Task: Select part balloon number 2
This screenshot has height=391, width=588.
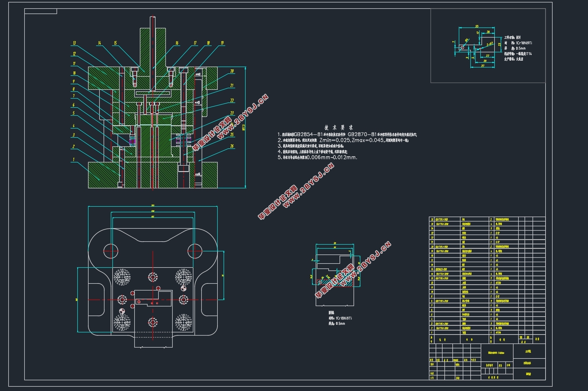Action: click(x=73, y=146)
